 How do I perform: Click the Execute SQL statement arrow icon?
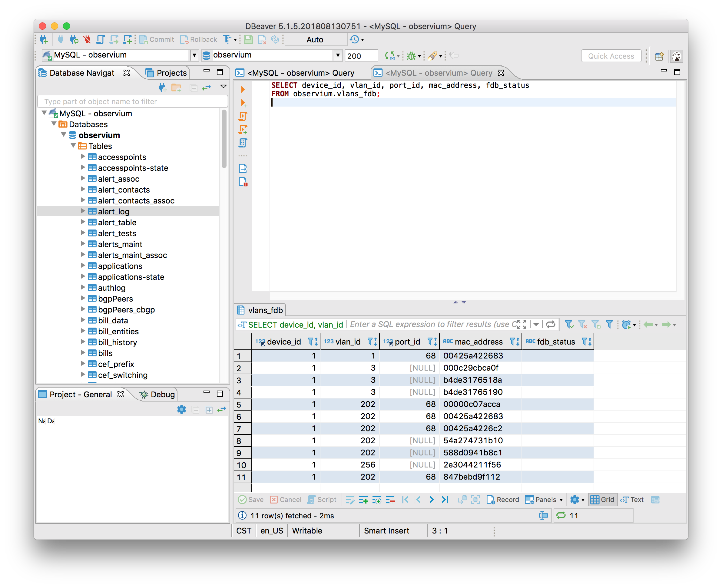coord(243,89)
